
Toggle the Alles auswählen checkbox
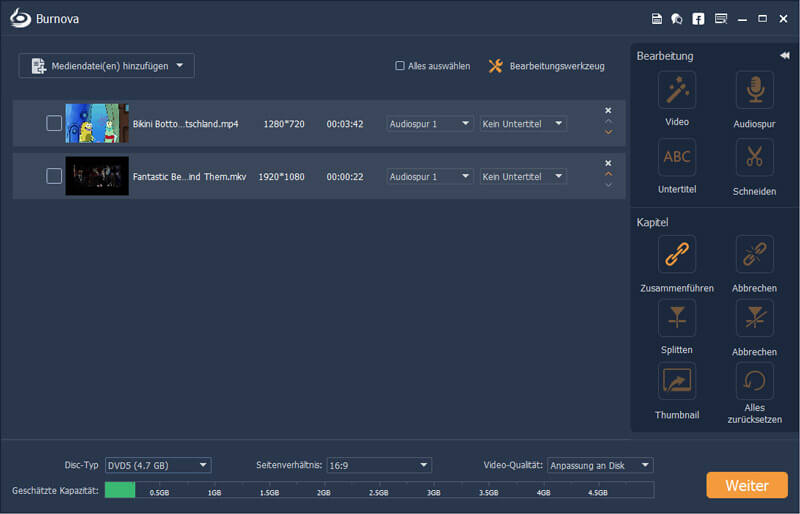pyautogui.click(x=400, y=66)
